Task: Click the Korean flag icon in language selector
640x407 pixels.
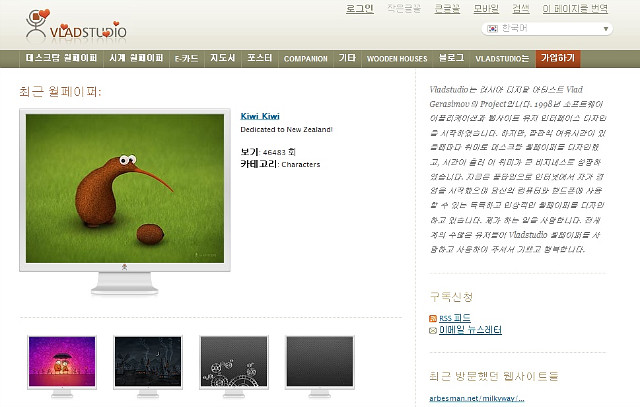Action: (x=493, y=29)
